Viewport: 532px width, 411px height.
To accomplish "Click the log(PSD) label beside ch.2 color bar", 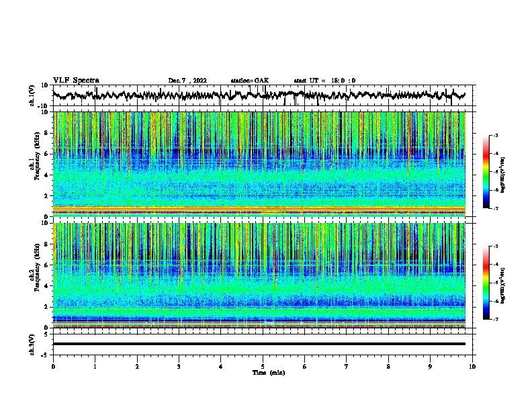I will coord(502,286).
